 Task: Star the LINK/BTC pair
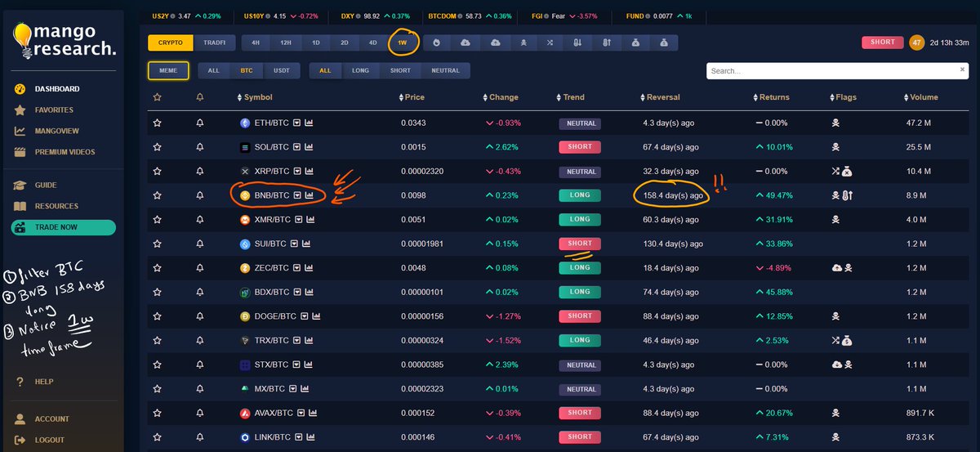[x=157, y=437]
